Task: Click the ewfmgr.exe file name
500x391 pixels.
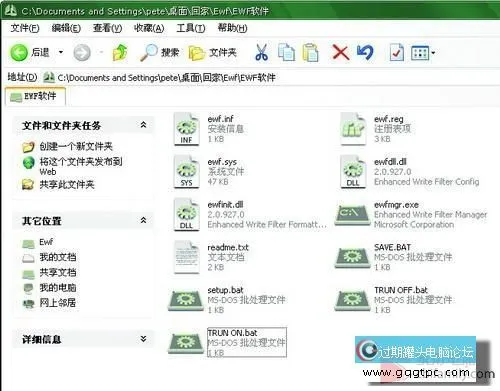Action: pyautogui.click(x=396, y=205)
